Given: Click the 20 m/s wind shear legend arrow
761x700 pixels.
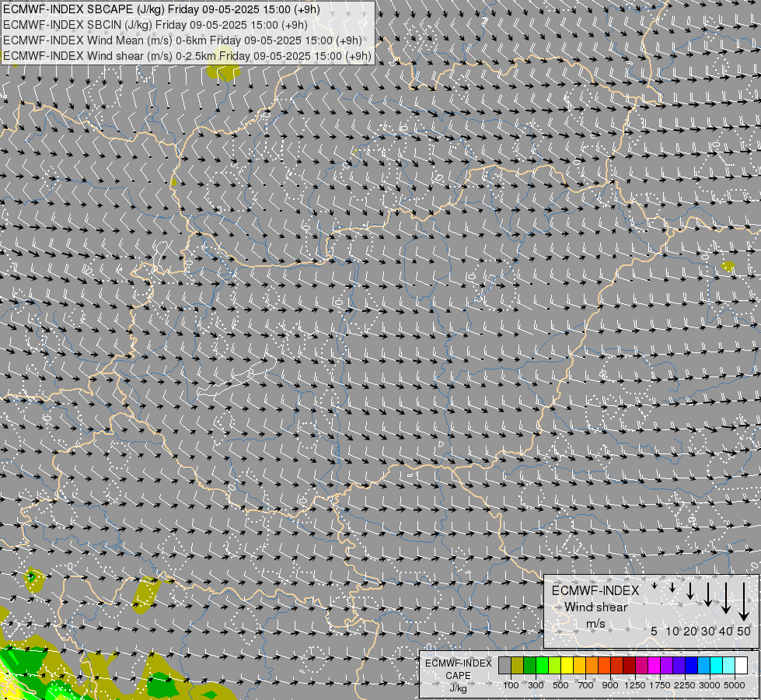Looking at the screenshot, I should (690, 590).
